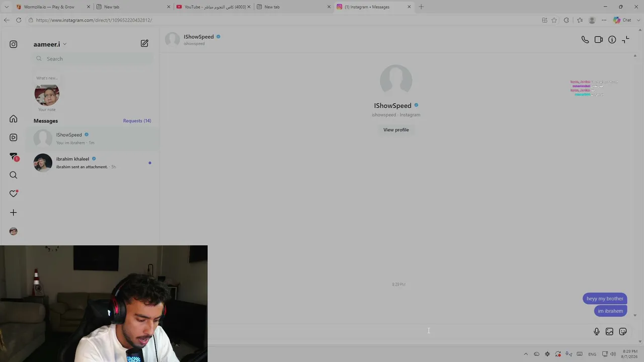Viewport: 644px width, 362px height.
Task: Open Copilot Chat button
Action: click(x=622, y=20)
